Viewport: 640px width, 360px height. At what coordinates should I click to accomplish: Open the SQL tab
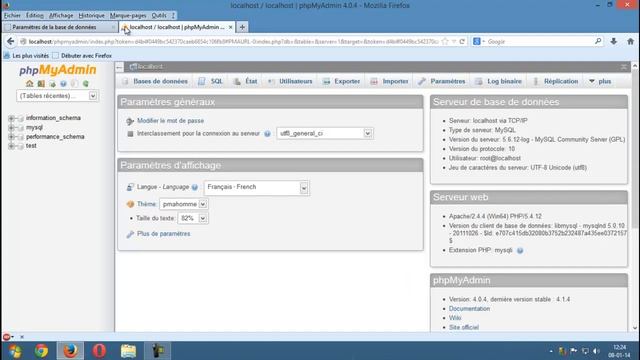click(x=211, y=81)
